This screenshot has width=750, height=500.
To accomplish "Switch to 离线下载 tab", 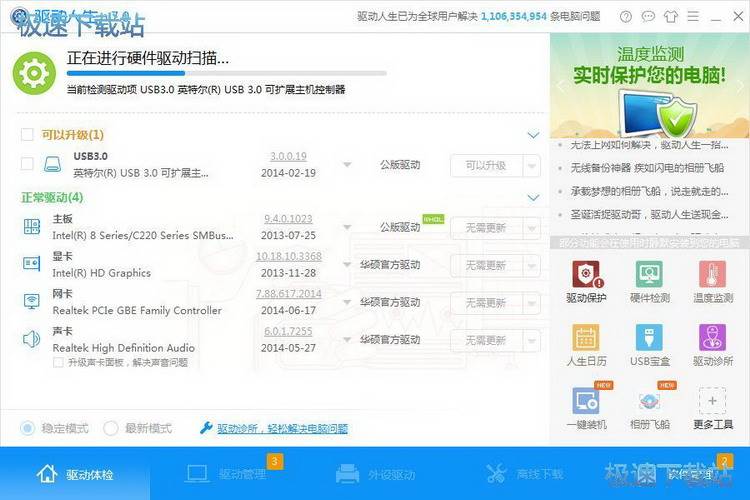I will (525, 474).
